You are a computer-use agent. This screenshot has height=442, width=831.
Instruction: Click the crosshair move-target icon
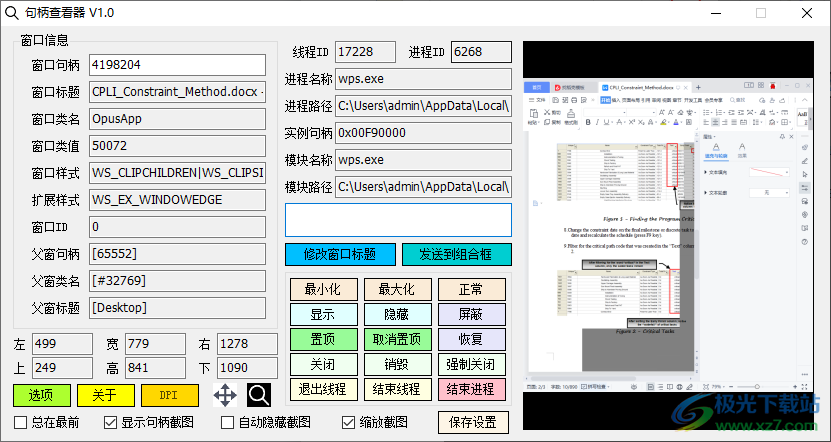click(x=225, y=395)
